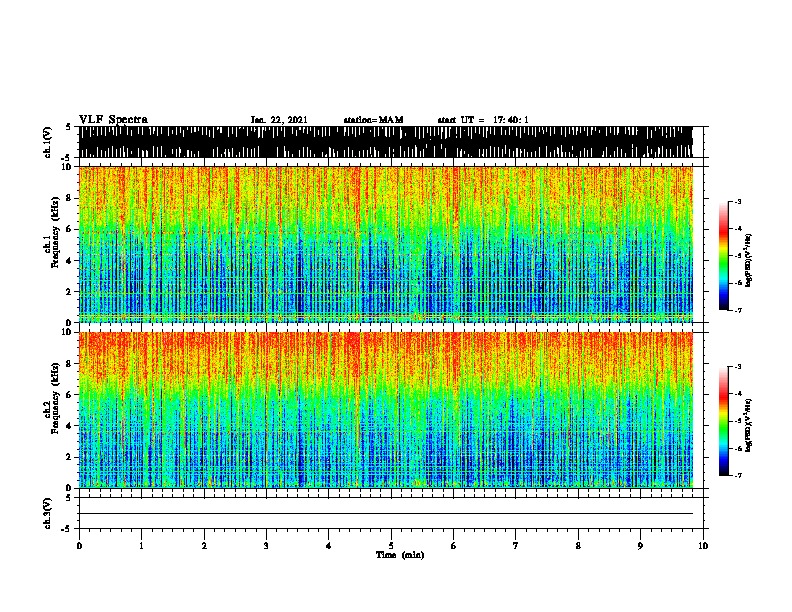Viewport: 792px width, 612px height.
Task: Click the "8" kHz tick on ch.2 frequency axis
Action: coord(70,364)
